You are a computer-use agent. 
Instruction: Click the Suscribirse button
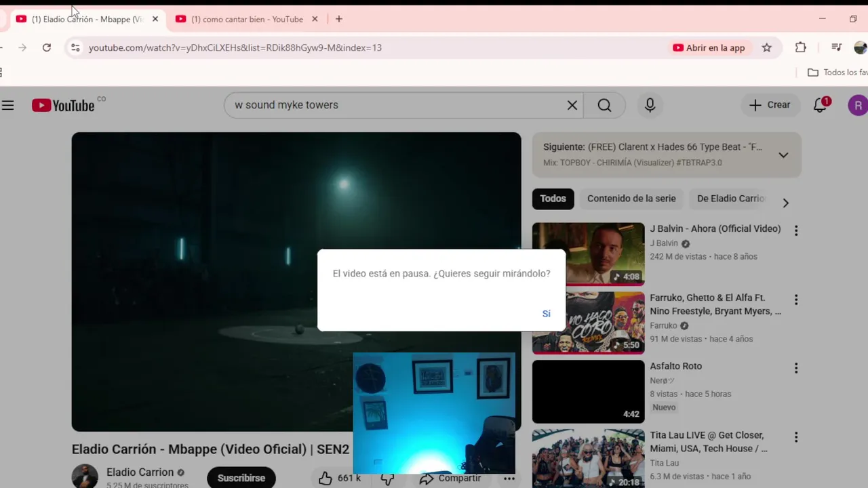coord(241,478)
